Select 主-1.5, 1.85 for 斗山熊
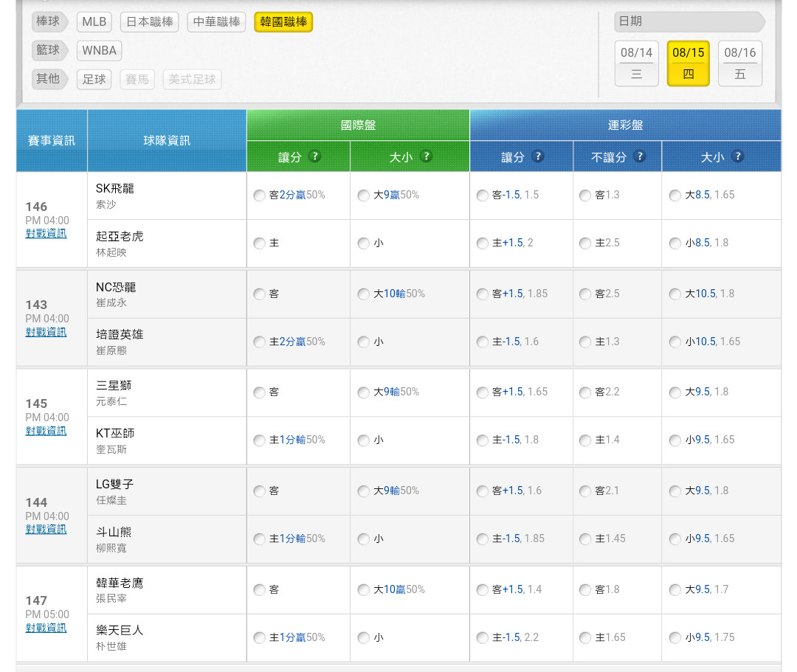Screen dimensions: 797x672 click(x=483, y=539)
